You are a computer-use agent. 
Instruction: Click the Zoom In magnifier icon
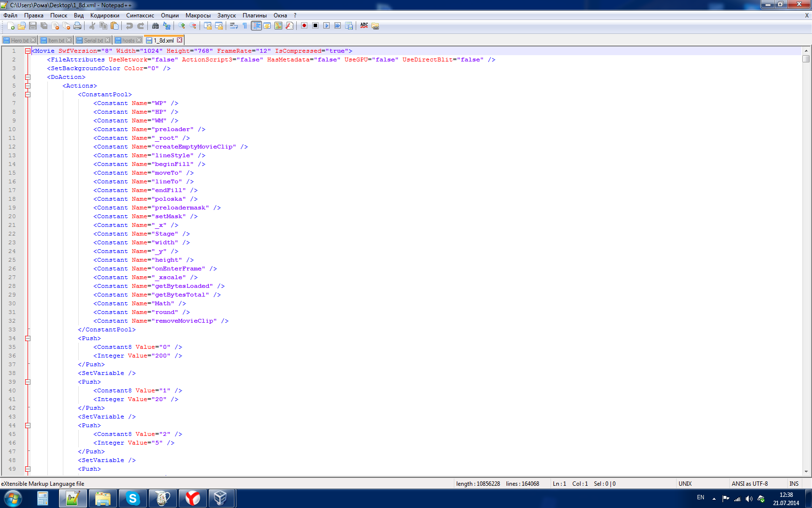click(x=181, y=26)
